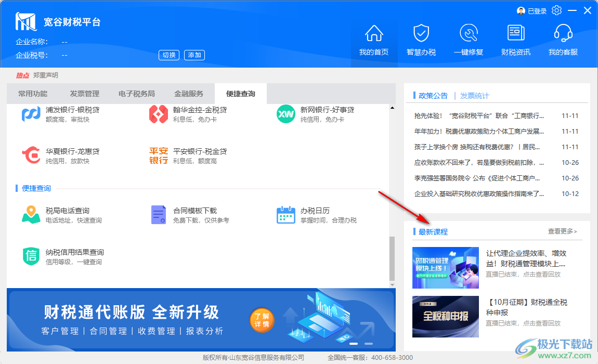Open 应收账款收不回来了 announcement
Viewport: 598px width, 364px height.
pos(479,163)
